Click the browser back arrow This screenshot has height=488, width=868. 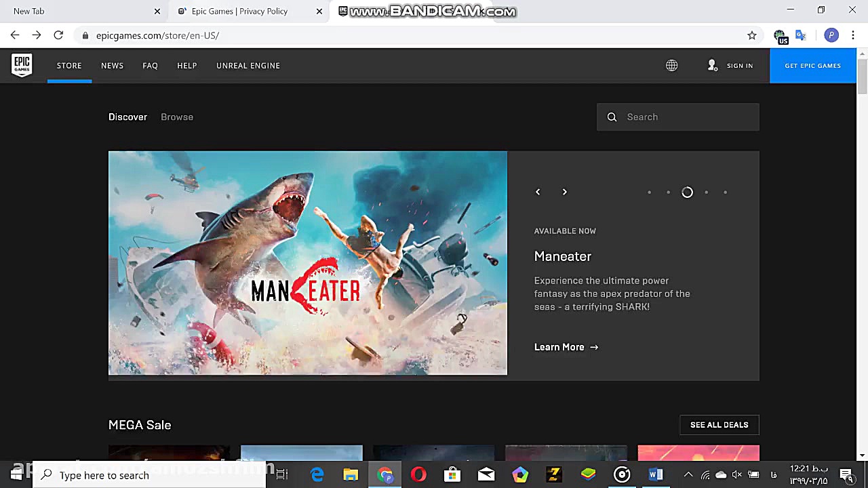15,35
